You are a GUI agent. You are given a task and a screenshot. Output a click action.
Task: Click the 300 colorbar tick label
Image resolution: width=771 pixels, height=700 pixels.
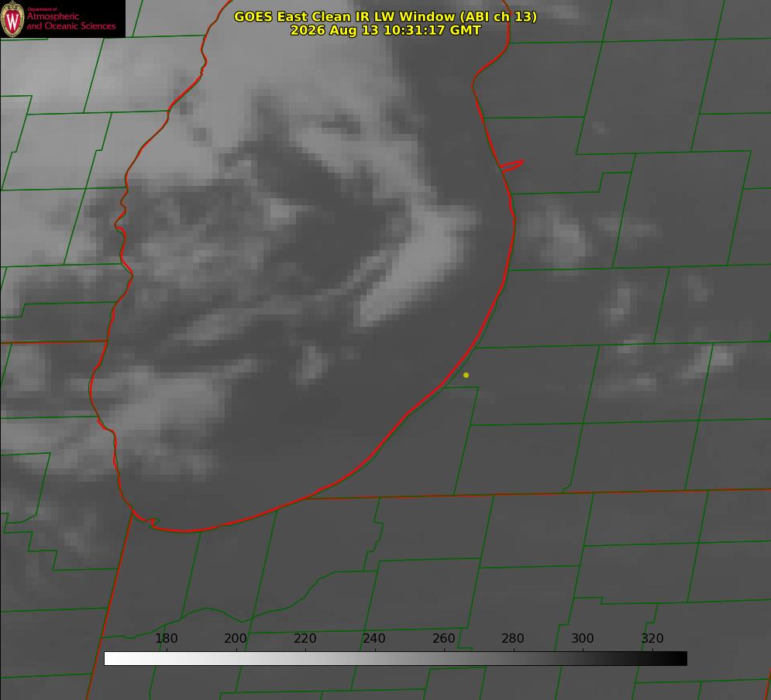coord(583,638)
